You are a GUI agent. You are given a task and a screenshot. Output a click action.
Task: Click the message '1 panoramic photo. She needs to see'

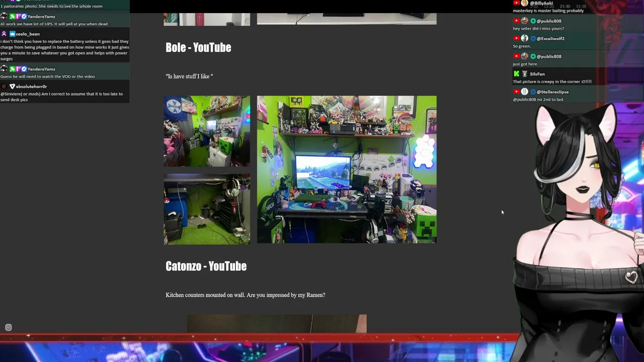point(51,6)
